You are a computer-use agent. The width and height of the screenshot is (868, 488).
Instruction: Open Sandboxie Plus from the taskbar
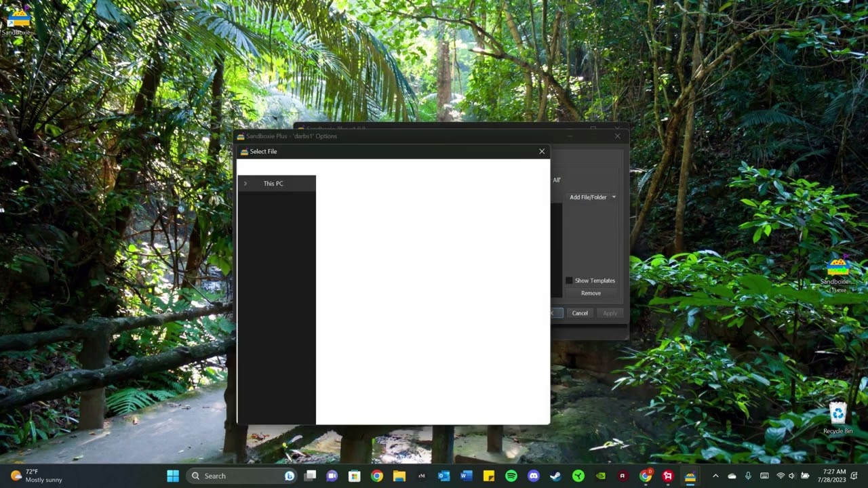pyautogui.click(x=690, y=476)
